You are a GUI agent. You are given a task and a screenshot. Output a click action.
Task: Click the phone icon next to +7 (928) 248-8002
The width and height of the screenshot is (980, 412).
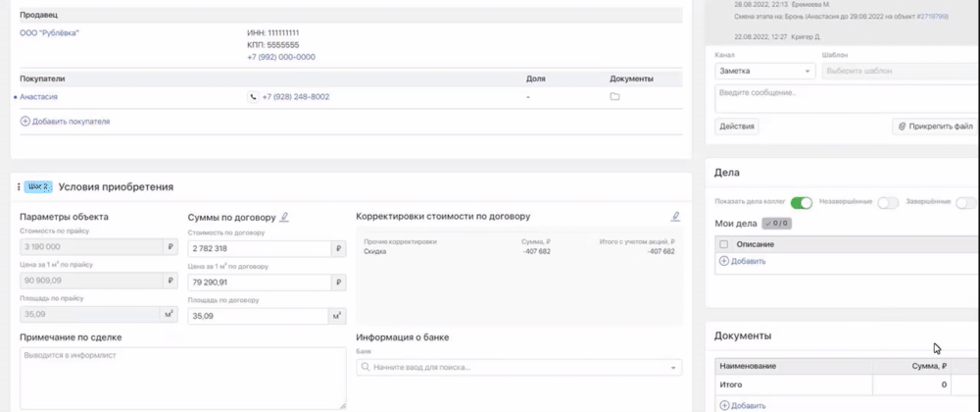(x=253, y=97)
